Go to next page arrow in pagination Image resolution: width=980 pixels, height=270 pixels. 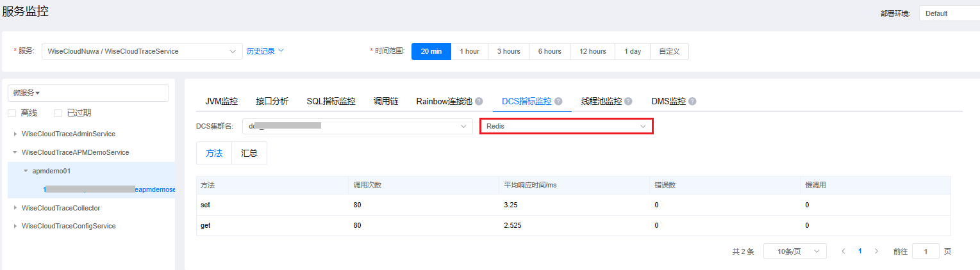[876, 251]
